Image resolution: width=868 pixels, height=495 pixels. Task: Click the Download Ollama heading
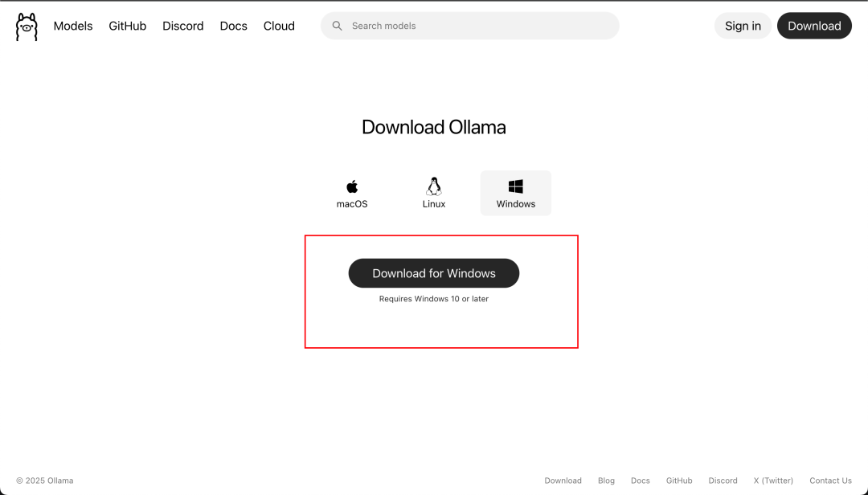tap(434, 127)
